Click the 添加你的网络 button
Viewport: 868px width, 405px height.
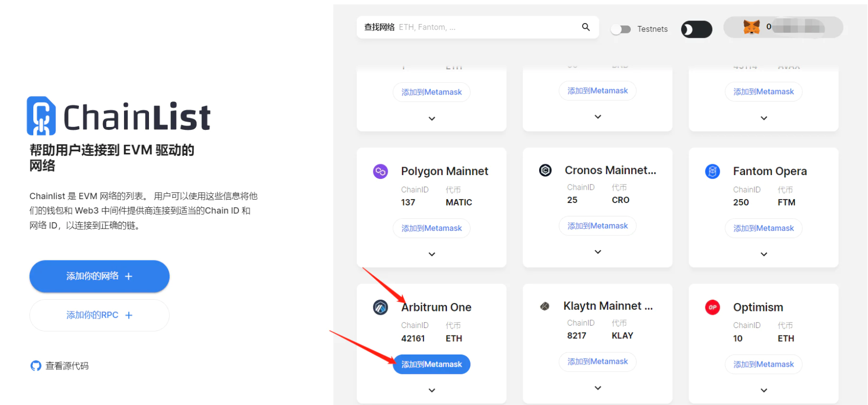[99, 277]
